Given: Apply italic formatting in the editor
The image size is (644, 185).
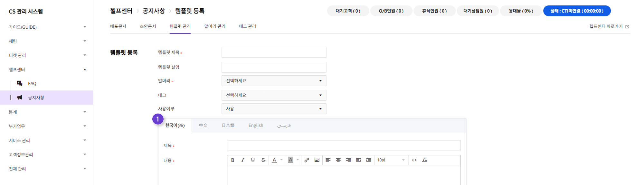Looking at the screenshot, I should coord(243,160).
